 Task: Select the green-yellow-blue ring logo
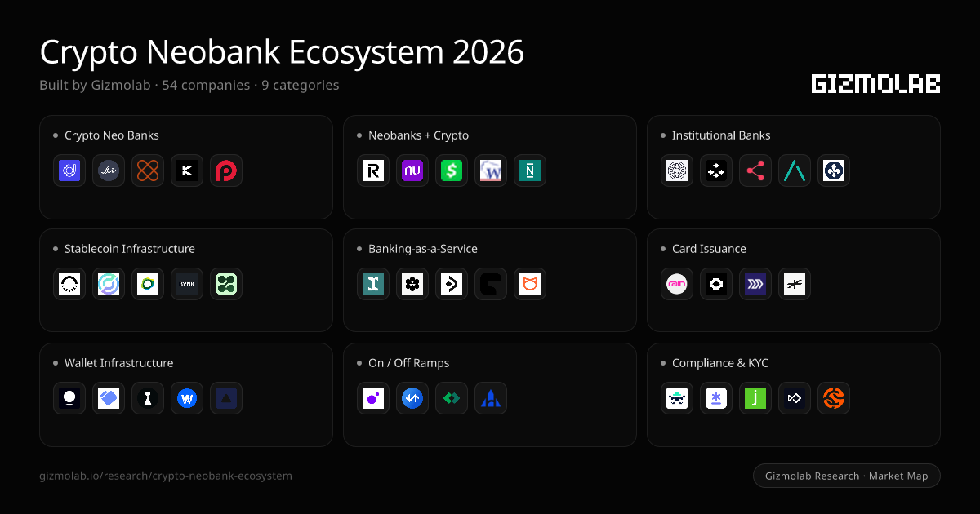pyautogui.click(x=148, y=284)
